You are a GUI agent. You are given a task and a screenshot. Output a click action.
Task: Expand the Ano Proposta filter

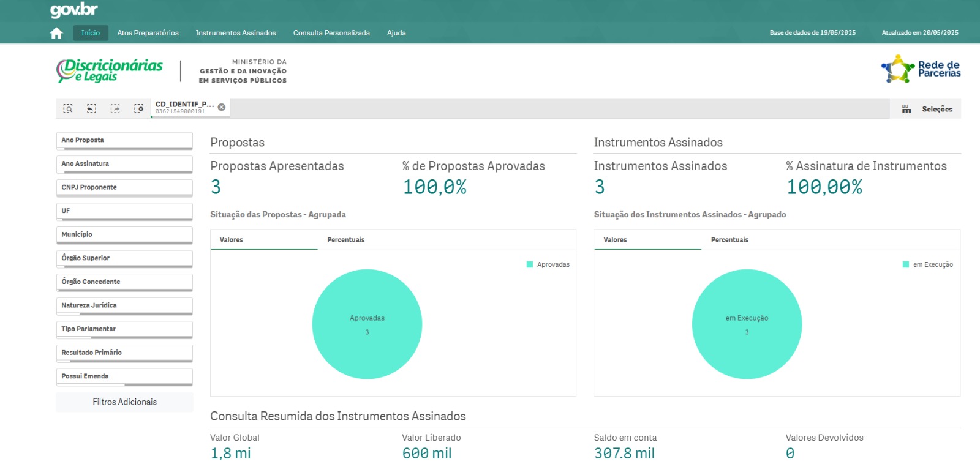(124, 140)
